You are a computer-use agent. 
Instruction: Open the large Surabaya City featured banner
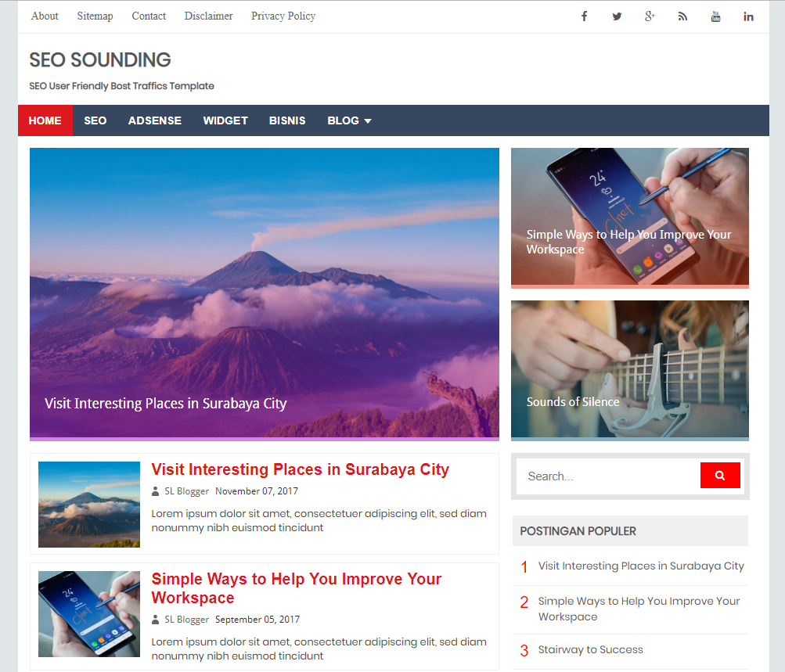pyautogui.click(x=265, y=294)
